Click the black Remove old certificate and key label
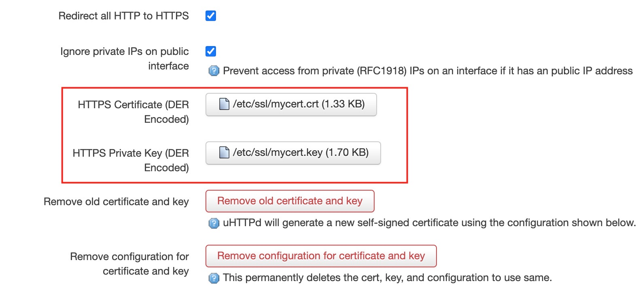This screenshot has height=294, width=644. coord(116,202)
